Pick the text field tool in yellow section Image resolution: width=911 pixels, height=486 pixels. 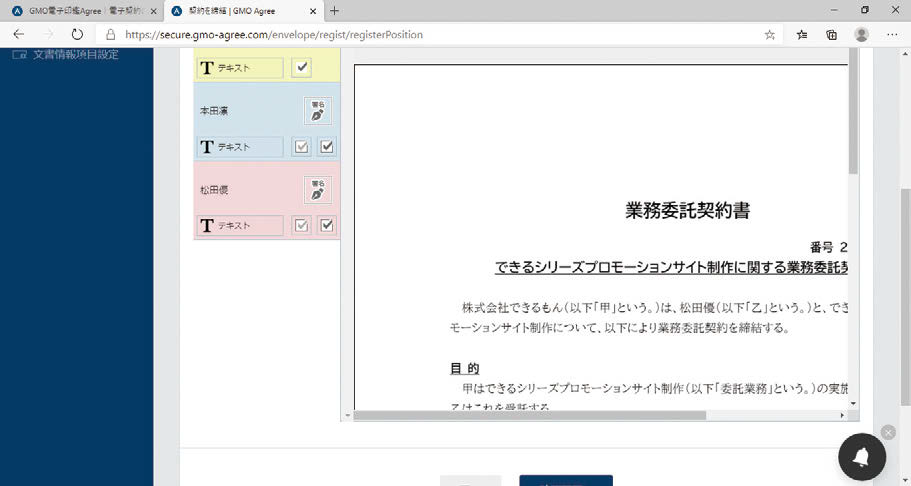240,67
